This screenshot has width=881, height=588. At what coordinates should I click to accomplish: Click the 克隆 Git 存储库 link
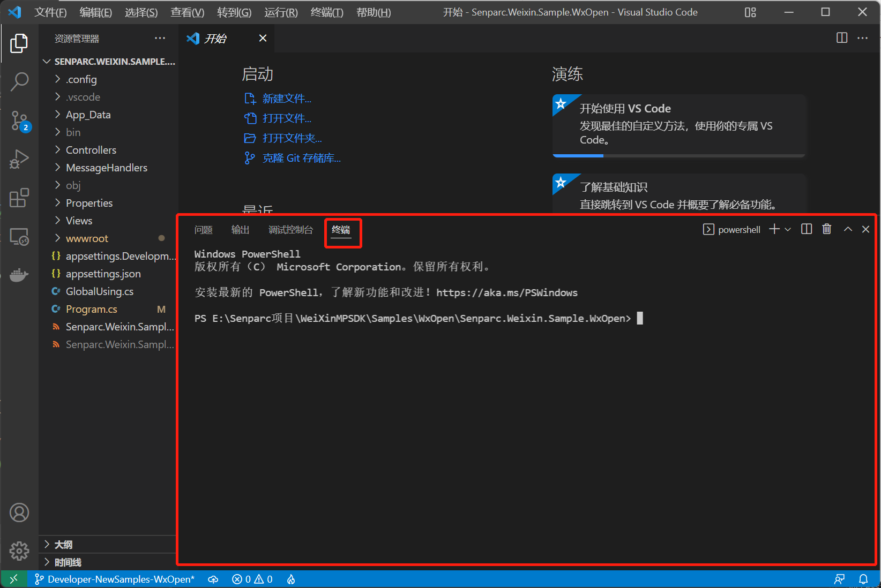coord(301,157)
